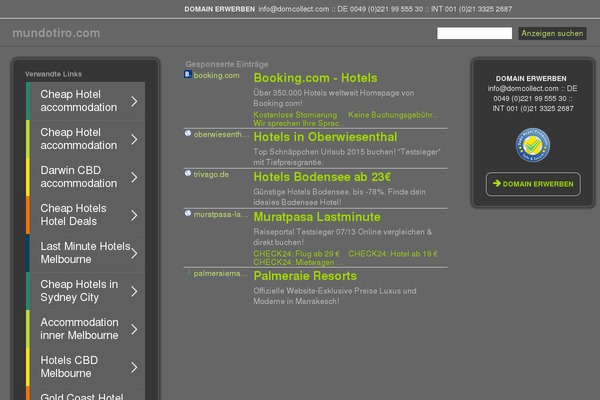Click top banner DOMAIN ERWERBEN text
Viewport: 600px width, 400px height.
click(220, 9)
